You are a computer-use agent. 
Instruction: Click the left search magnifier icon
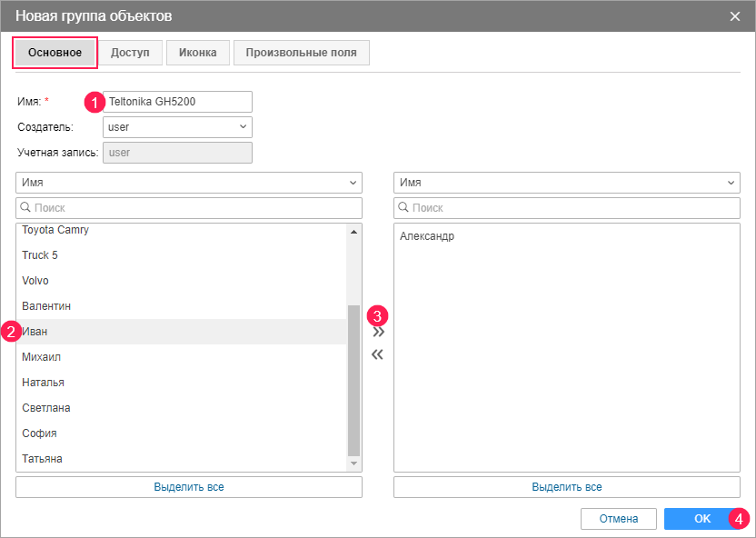25,208
